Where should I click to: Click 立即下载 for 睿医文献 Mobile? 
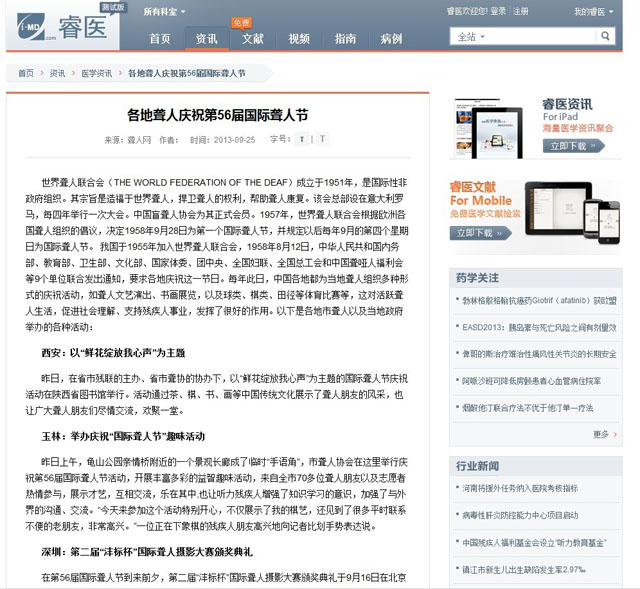[480, 233]
